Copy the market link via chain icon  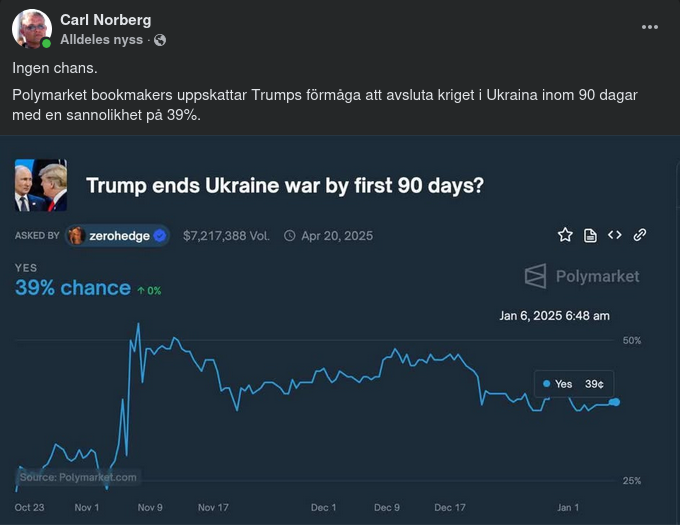coord(640,235)
